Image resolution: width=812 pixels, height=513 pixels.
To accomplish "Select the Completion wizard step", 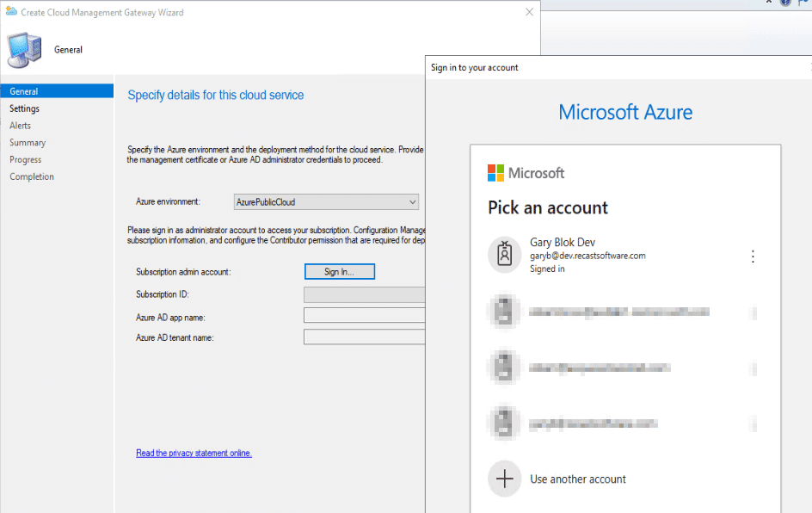I will click(x=32, y=177).
